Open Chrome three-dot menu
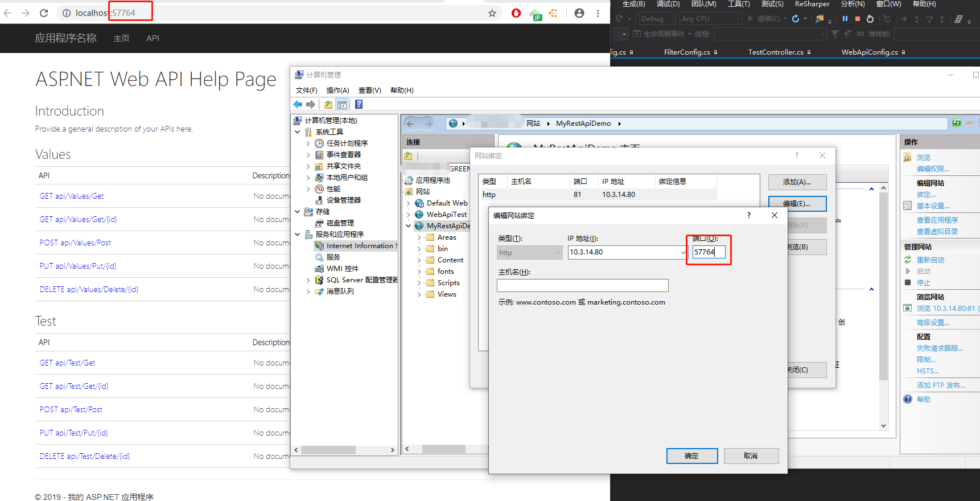Image resolution: width=980 pixels, height=501 pixels. 598,13
